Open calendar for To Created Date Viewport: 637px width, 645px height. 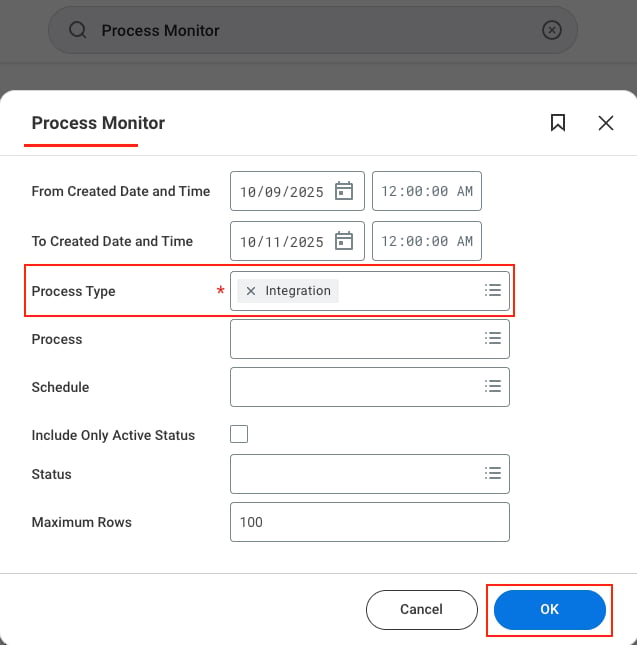[344, 241]
